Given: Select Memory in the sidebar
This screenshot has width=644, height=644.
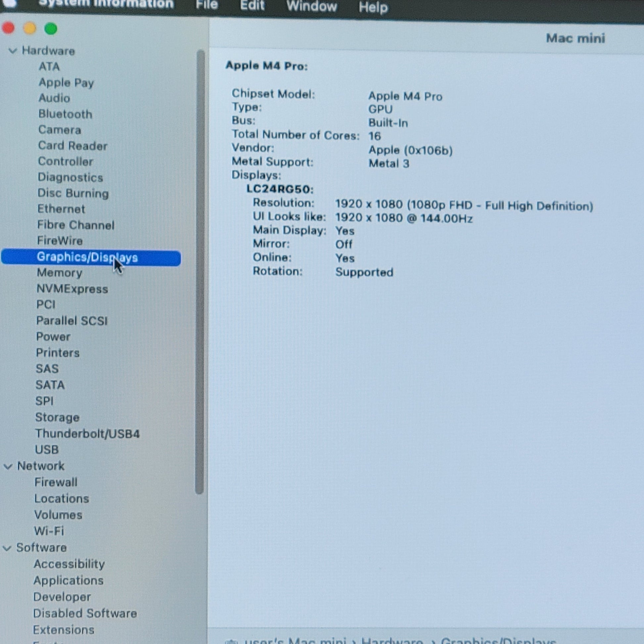Looking at the screenshot, I should tap(59, 273).
